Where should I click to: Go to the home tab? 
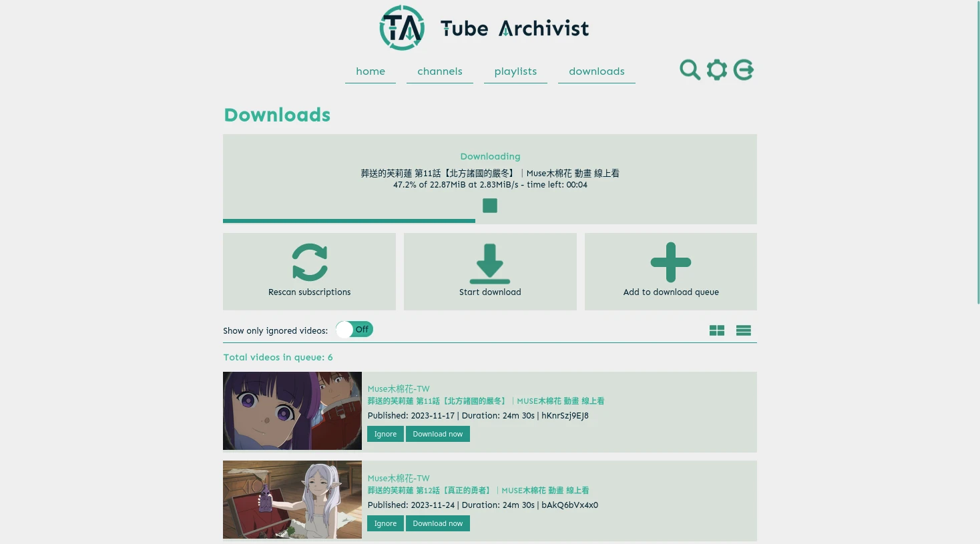[371, 71]
